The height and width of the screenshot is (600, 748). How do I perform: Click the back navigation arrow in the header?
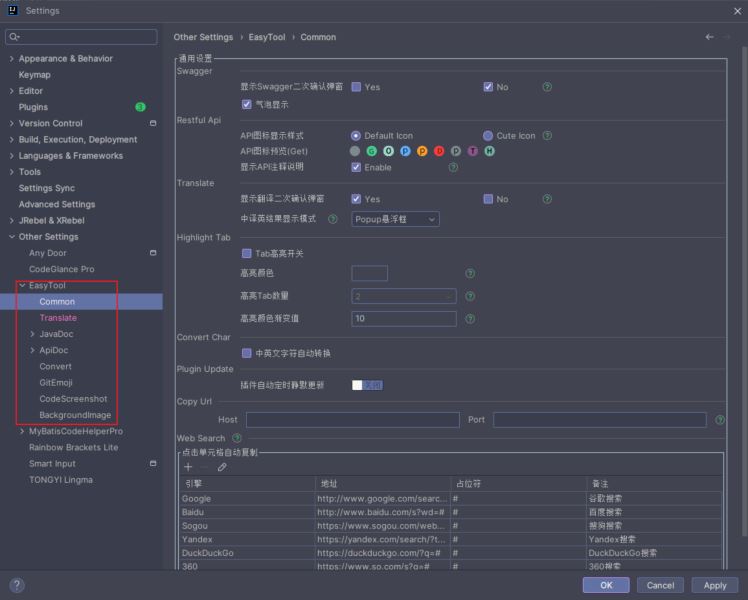(710, 37)
